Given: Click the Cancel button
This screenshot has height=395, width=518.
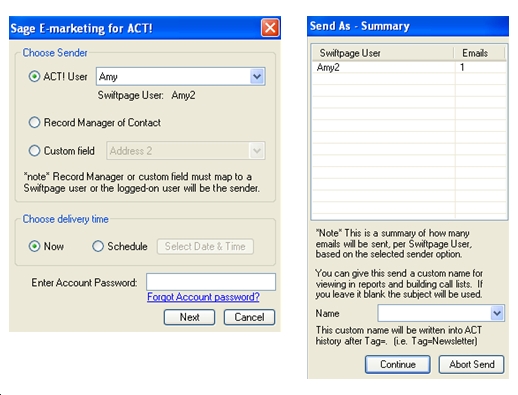Looking at the screenshot, I should (249, 317).
